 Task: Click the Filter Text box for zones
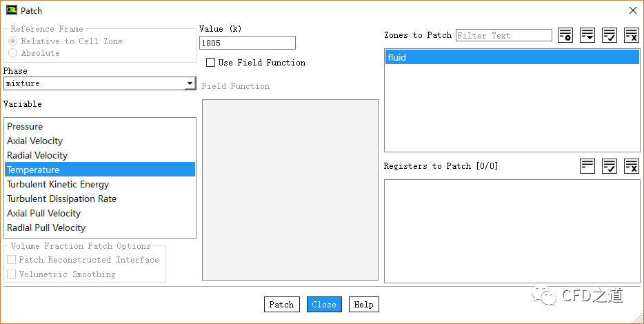(503, 35)
